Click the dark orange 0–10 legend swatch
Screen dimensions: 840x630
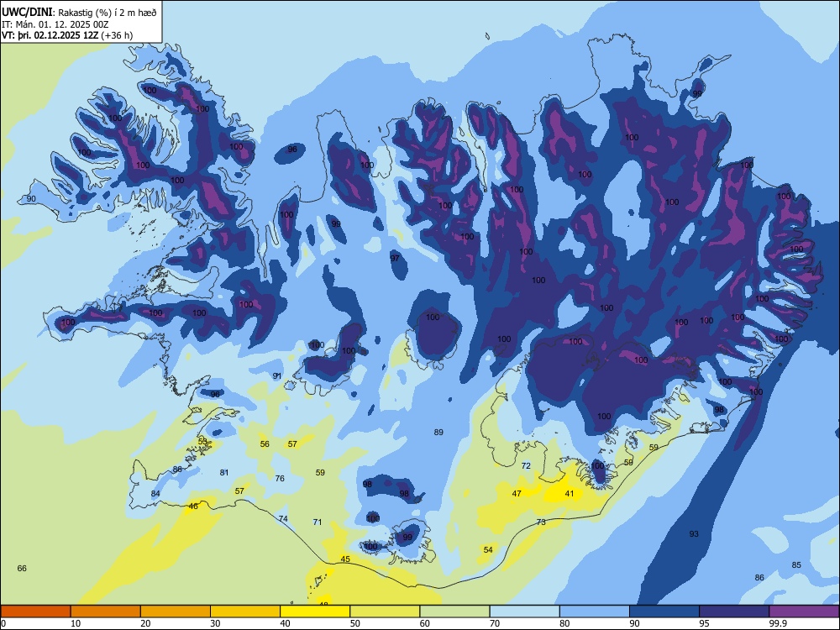(35, 612)
